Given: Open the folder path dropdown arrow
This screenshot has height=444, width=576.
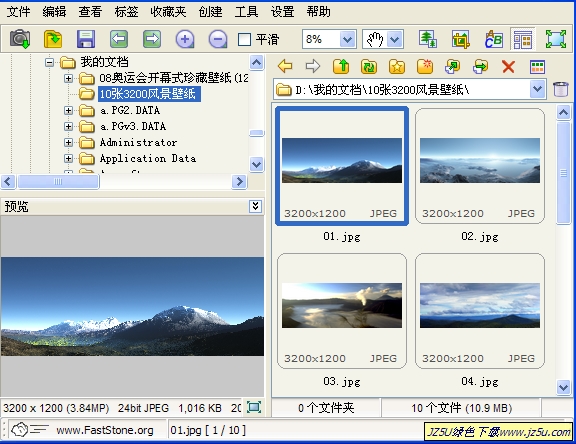Looking at the screenshot, I should tap(537, 89).
